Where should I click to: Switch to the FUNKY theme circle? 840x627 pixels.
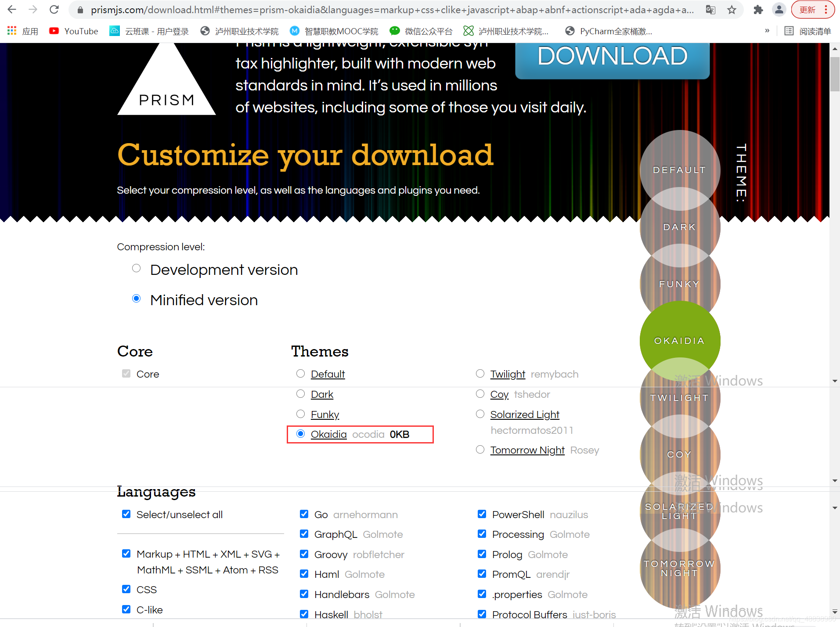tap(680, 284)
